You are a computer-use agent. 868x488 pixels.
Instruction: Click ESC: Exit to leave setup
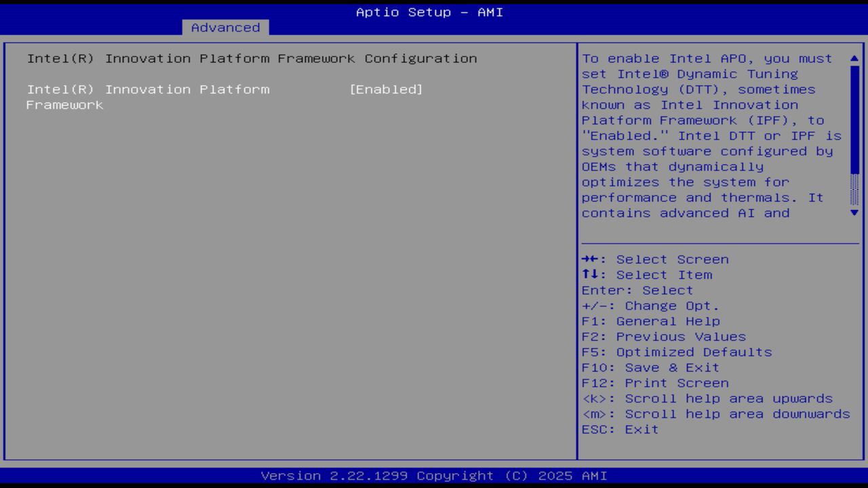click(x=619, y=429)
